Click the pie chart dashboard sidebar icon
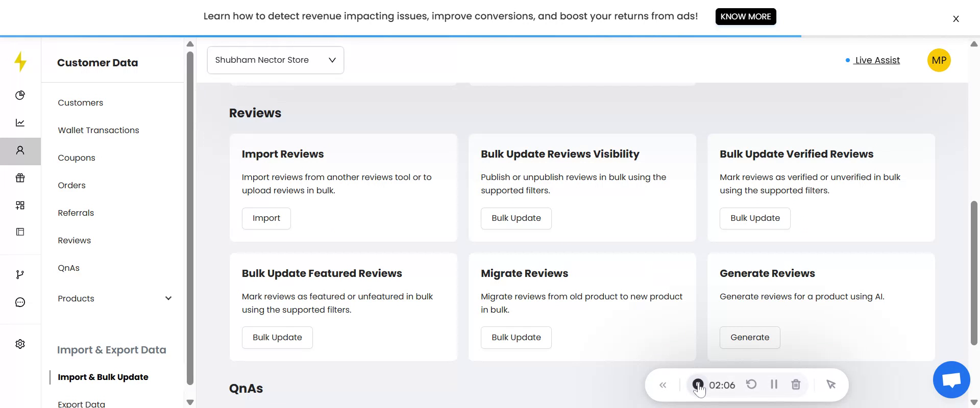Image resolution: width=980 pixels, height=408 pixels. click(x=20, y=95)
